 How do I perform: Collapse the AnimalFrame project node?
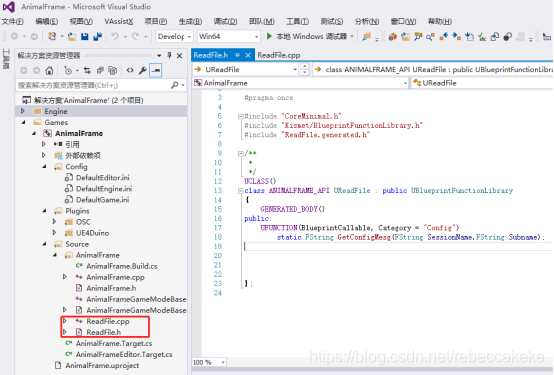point(34,133)
